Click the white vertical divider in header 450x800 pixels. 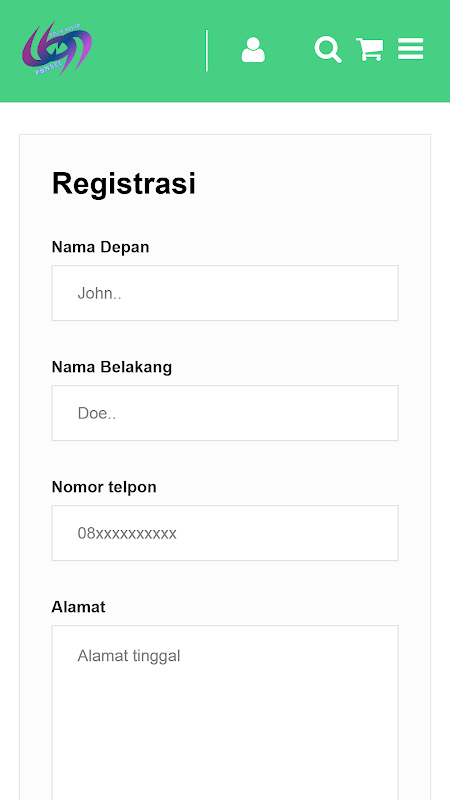tap(207, 51)
